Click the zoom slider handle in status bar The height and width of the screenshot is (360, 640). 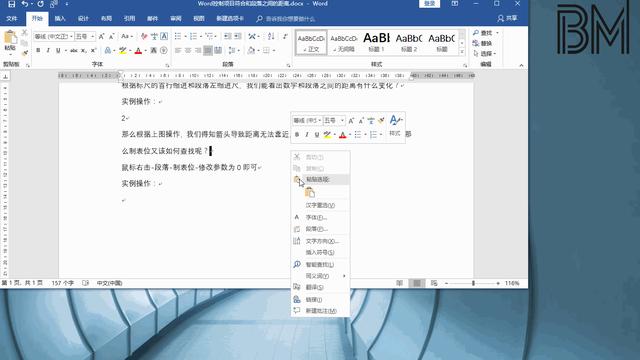[473, 283]
